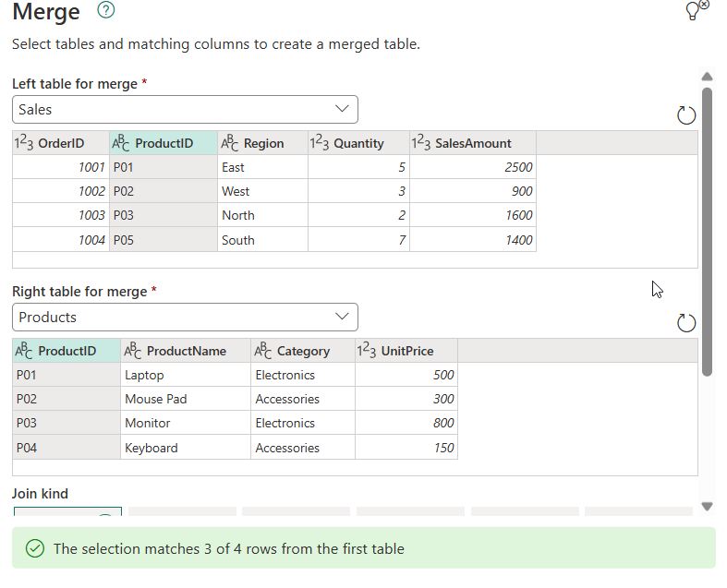This screenshot has width=727, height=588.
Task: Click the cell with OrderID 1001
Action: click(x=61, y=167)
